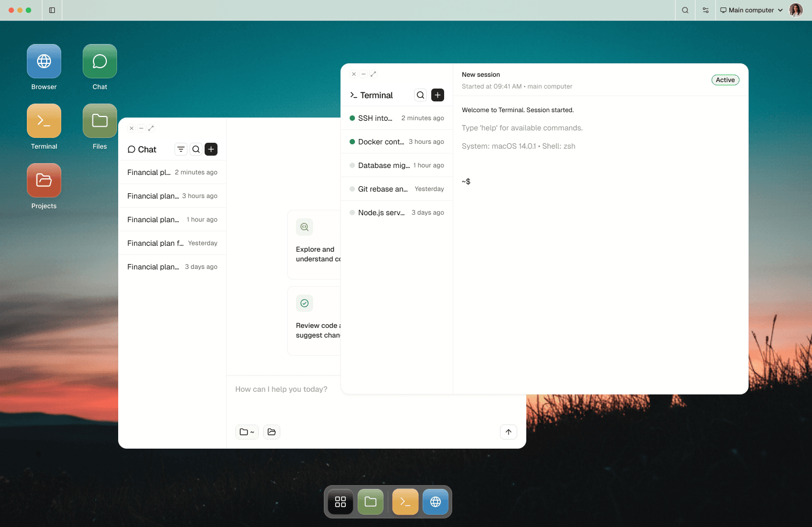Image resolution: width=812 pixels, height=527 pixels.
Task: Click the New session heading
Action: 481,75
